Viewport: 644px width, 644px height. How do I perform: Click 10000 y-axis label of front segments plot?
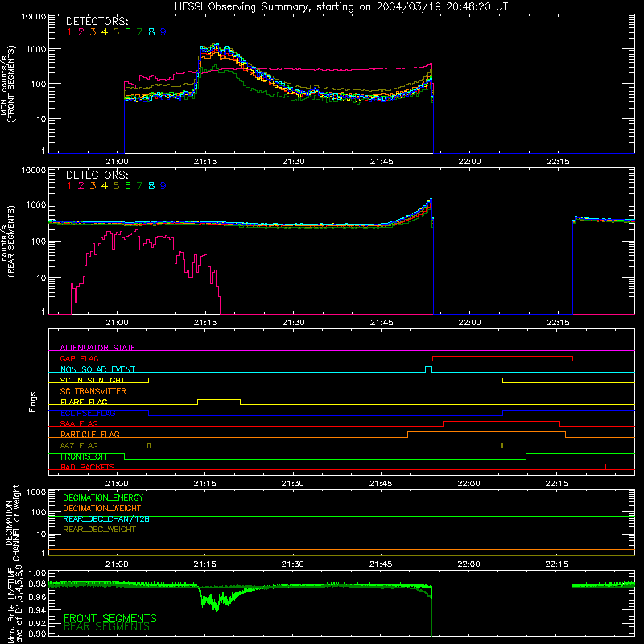pos(34,17)
